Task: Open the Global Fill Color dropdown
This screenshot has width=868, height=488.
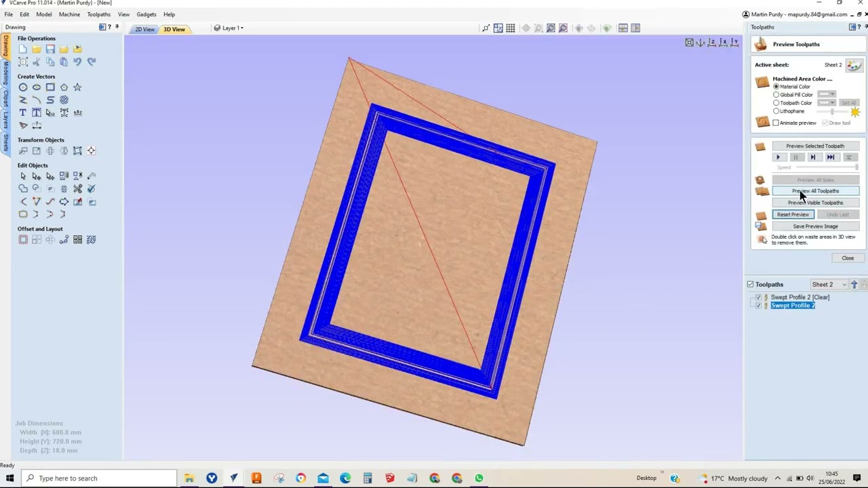Action: (x=826, y=95)
